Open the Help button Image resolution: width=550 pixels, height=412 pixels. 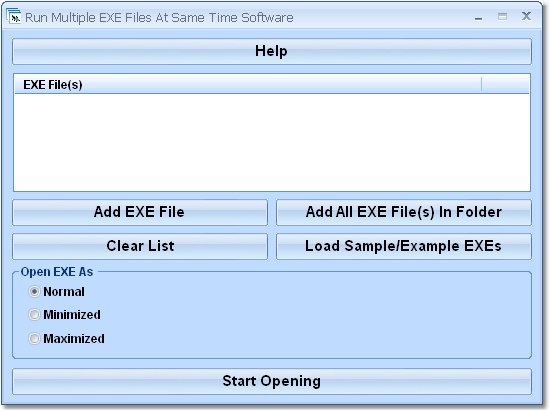click(x=272, y=52)
